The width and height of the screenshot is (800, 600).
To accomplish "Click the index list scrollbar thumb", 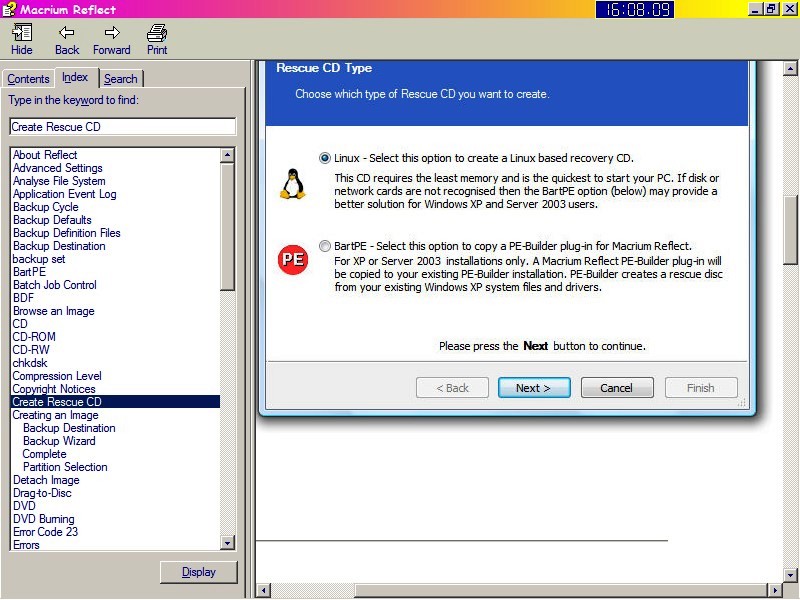I will (228, 227).
